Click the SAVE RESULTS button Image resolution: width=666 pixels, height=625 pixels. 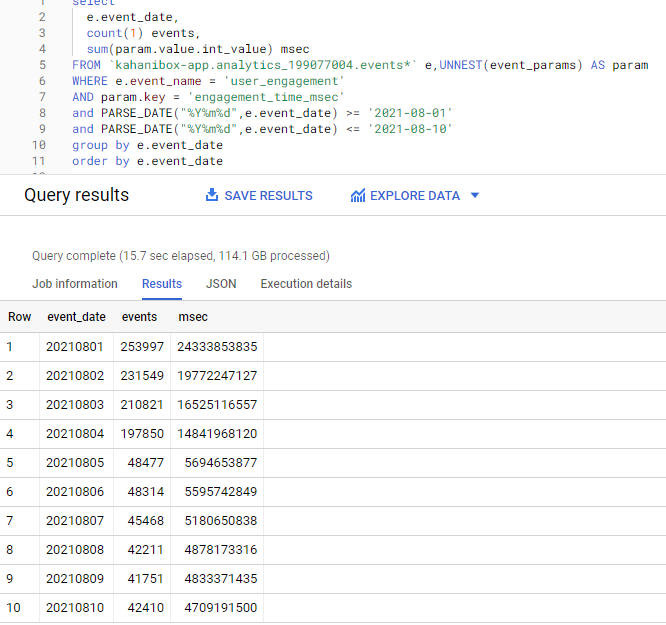(x=259, y=195)
